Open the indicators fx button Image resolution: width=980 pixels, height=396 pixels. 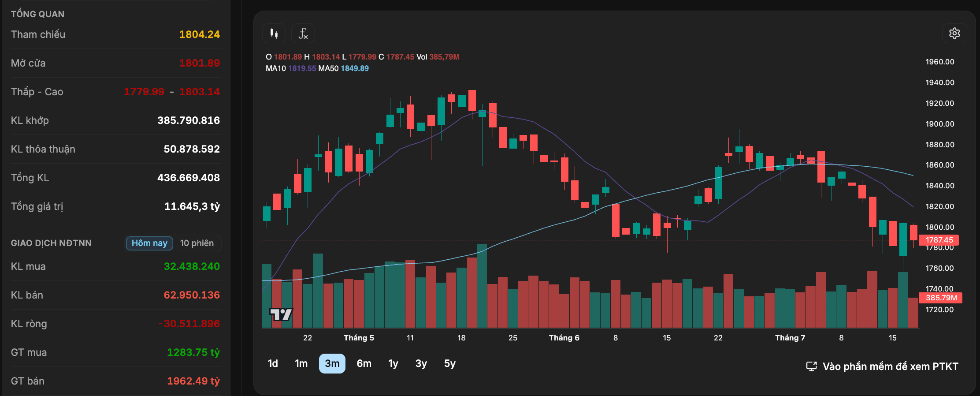click(x=303, y=34)
